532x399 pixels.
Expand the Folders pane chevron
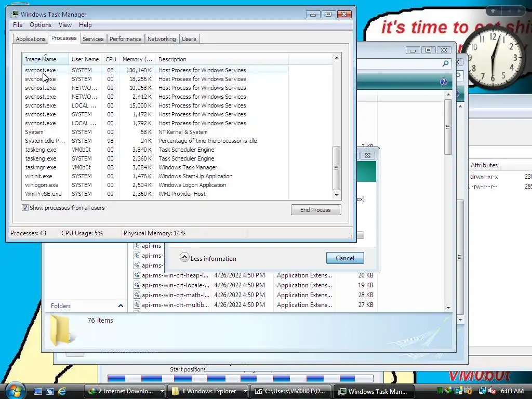click(x=121, y=305)
